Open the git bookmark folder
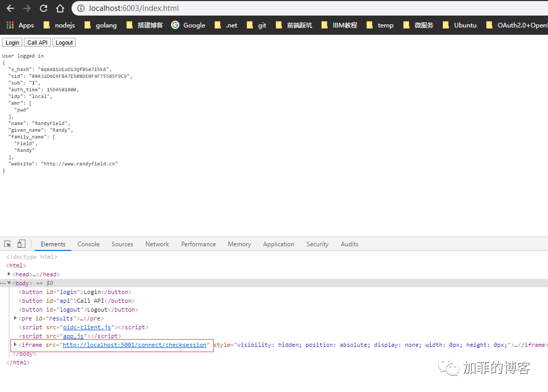Screen dimensions: 548x392 pos(256,25)
